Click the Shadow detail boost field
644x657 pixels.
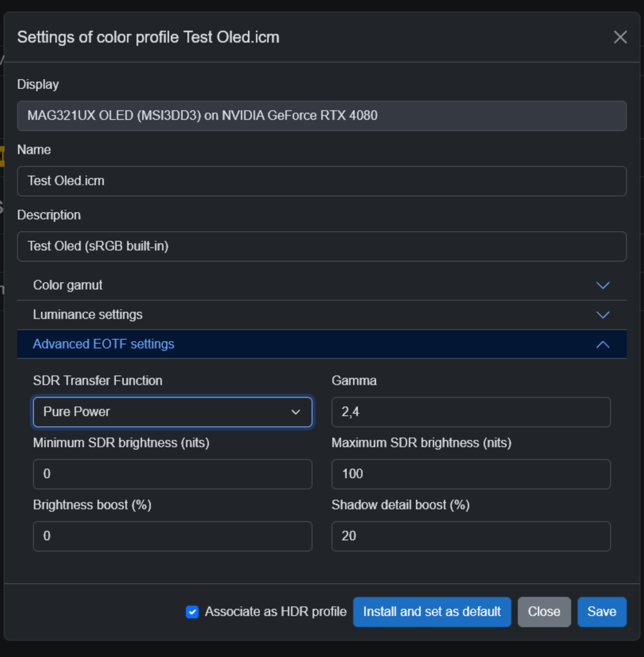471,536
